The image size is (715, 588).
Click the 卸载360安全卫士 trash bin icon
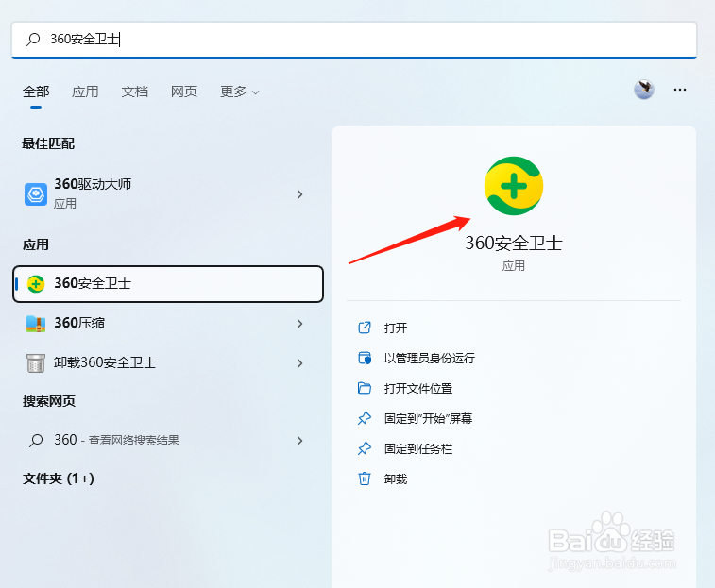(x=36, y=363)
